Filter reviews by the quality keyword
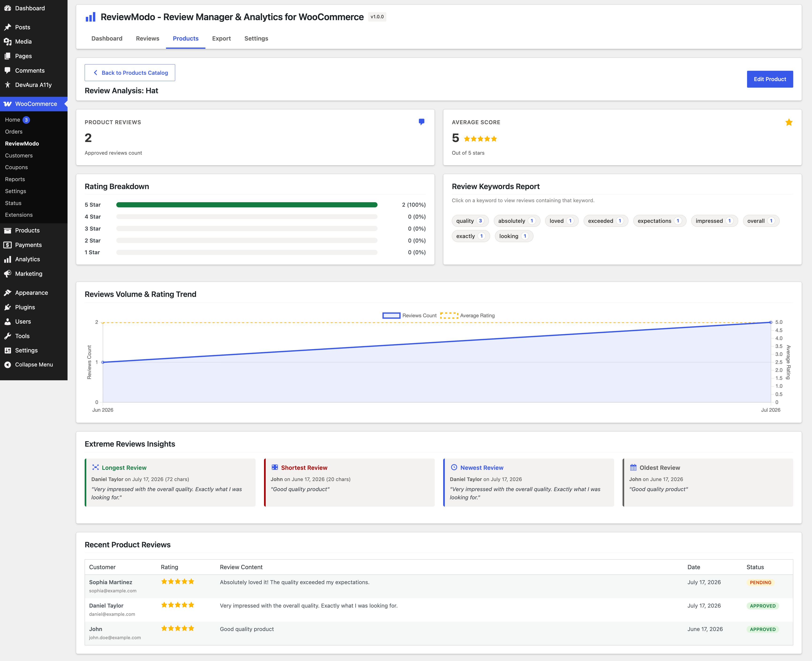Screen dimensions: 812x661 pyautogui.click(x=470, y=221)
